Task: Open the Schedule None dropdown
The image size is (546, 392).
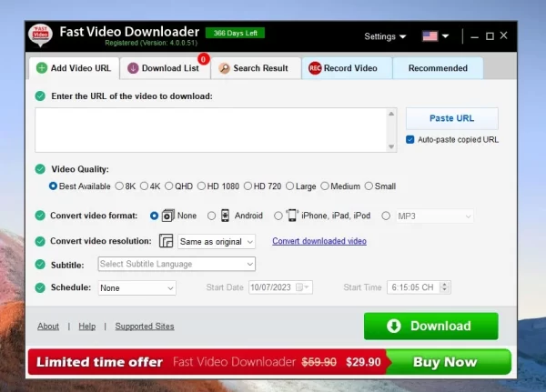Action: [x=136, y=288]
